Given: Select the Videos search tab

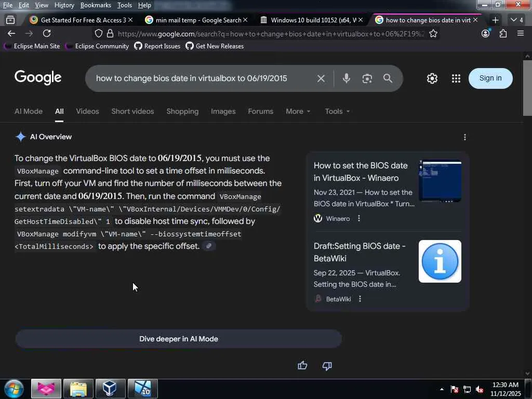Looking at the screenshot, I should pyautogui.click(x=87, y=111).
